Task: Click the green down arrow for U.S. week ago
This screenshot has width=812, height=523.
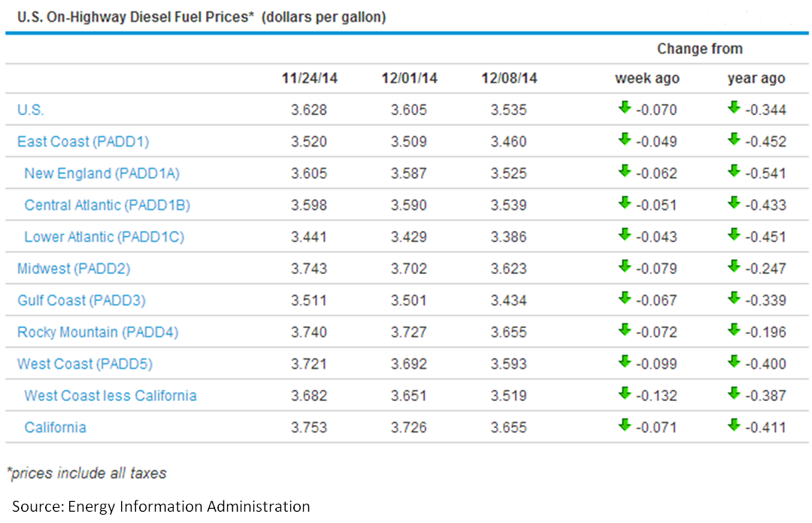Action: tap(623, 108)
